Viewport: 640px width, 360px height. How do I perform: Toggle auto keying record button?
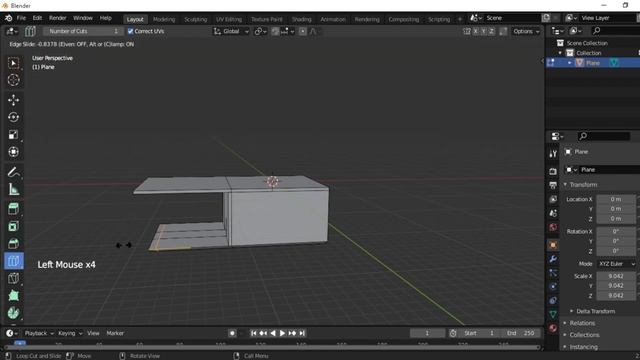click(x=232, y=333)
